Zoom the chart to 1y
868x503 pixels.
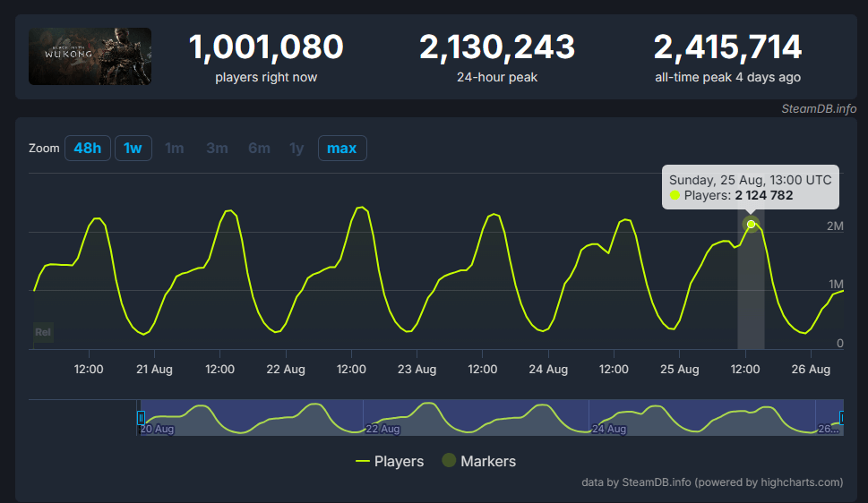click(296, 149)
